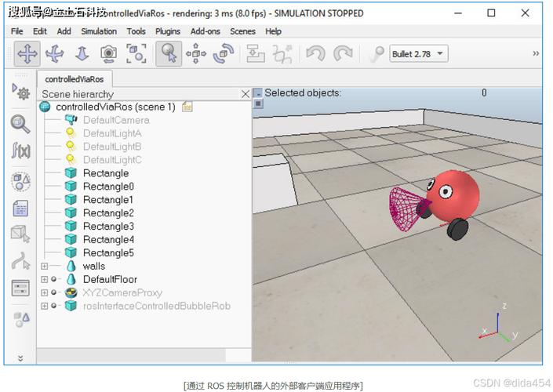Toggle the click selection arrow tool
Viewport: 553px width, 392px height.
168,54
